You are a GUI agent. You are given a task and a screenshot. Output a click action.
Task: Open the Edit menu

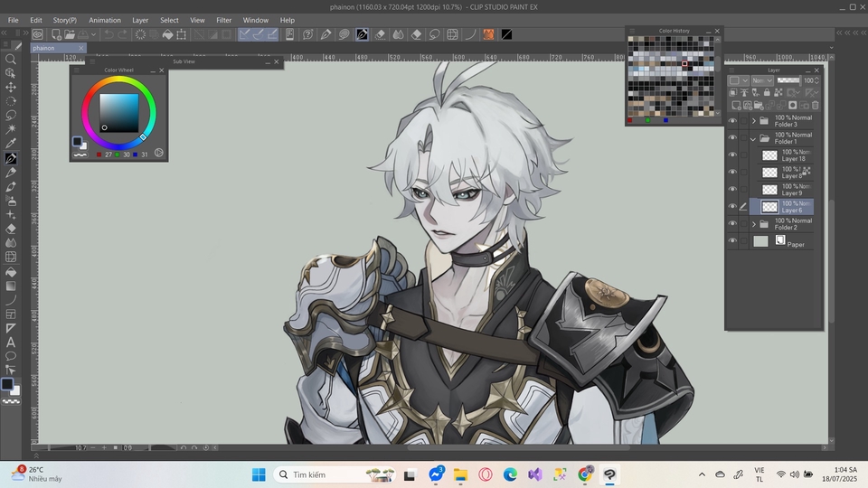coord(36,20)
